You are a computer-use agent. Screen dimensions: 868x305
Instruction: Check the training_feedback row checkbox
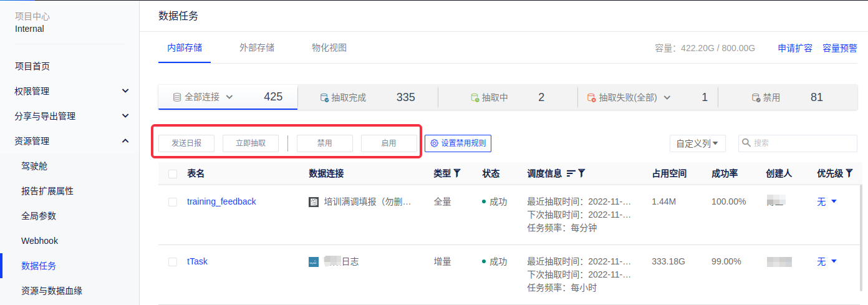tap(173, 201)
